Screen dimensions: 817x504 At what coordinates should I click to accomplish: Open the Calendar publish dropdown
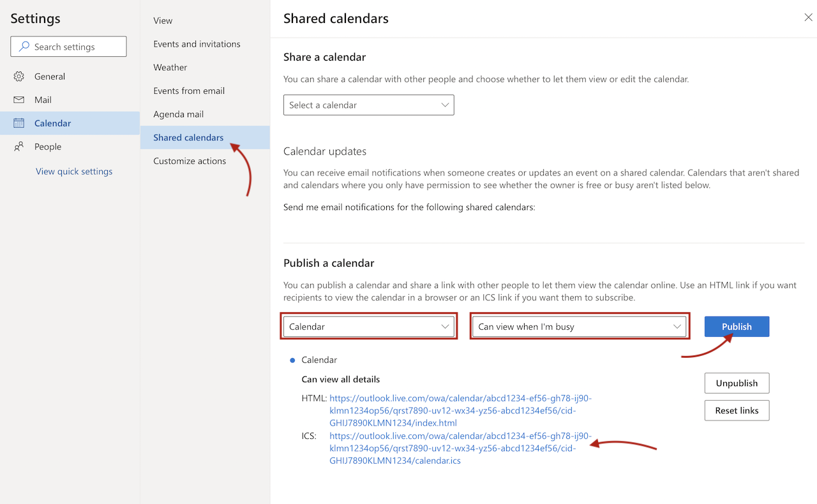point(369,327)
